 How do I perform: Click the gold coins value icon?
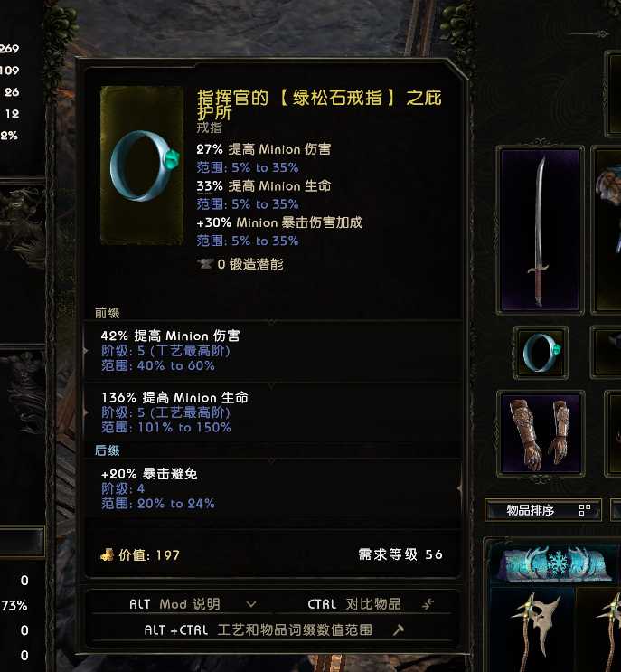(107, 555)
